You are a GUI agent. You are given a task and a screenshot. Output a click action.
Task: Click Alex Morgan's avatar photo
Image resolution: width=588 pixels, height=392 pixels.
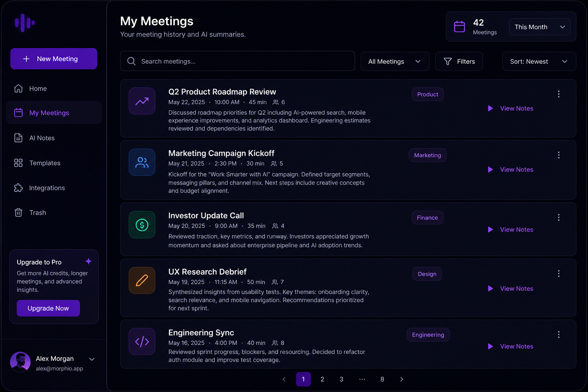coord(20,362)
